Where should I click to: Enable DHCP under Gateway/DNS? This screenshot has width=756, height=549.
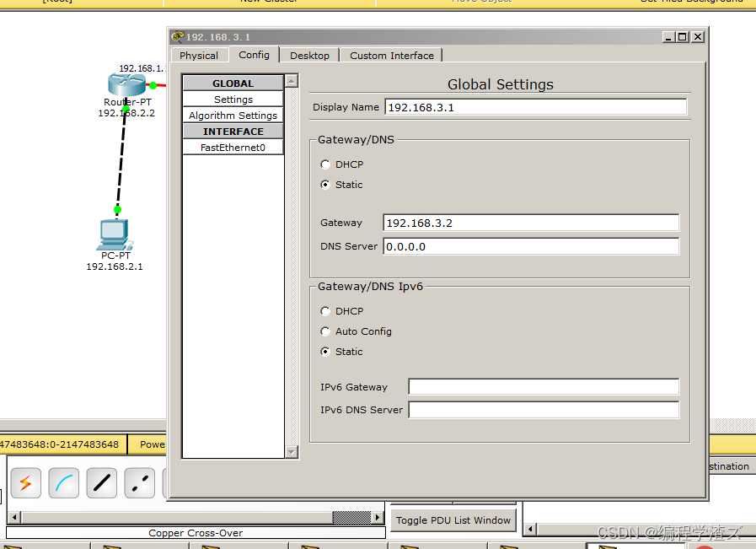(325, 164)
